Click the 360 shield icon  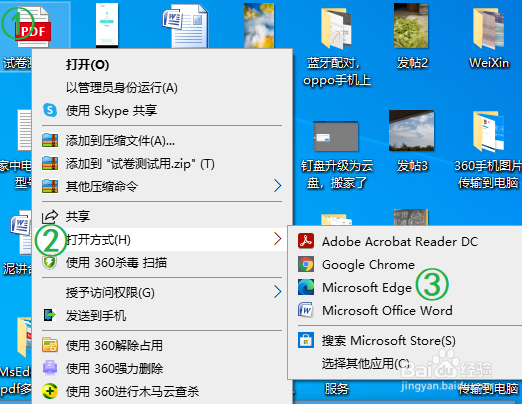(x=50, y=263)
